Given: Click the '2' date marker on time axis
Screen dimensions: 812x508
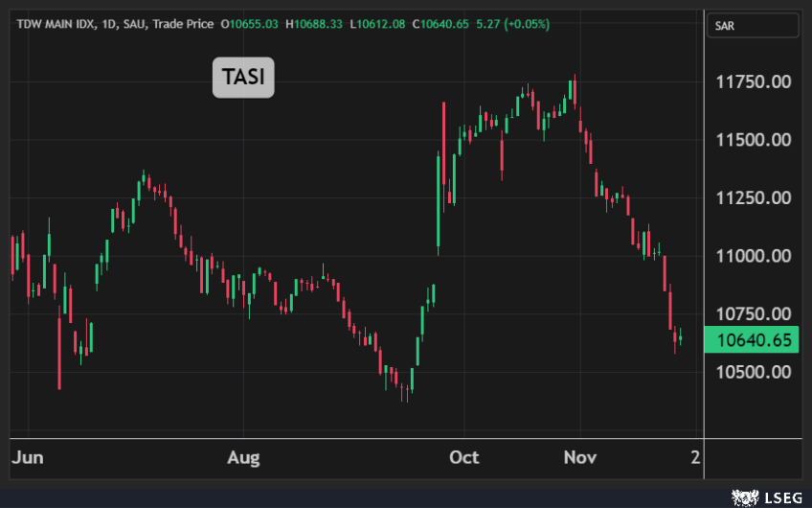Looking at the screenshot, I should tap(695, 457).
